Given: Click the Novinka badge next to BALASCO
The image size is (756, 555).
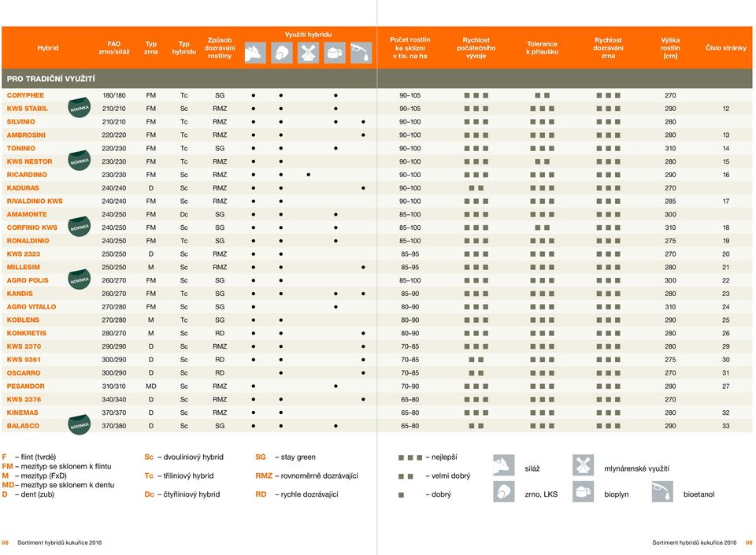Looking at the screenshot, I should (79, 425).
